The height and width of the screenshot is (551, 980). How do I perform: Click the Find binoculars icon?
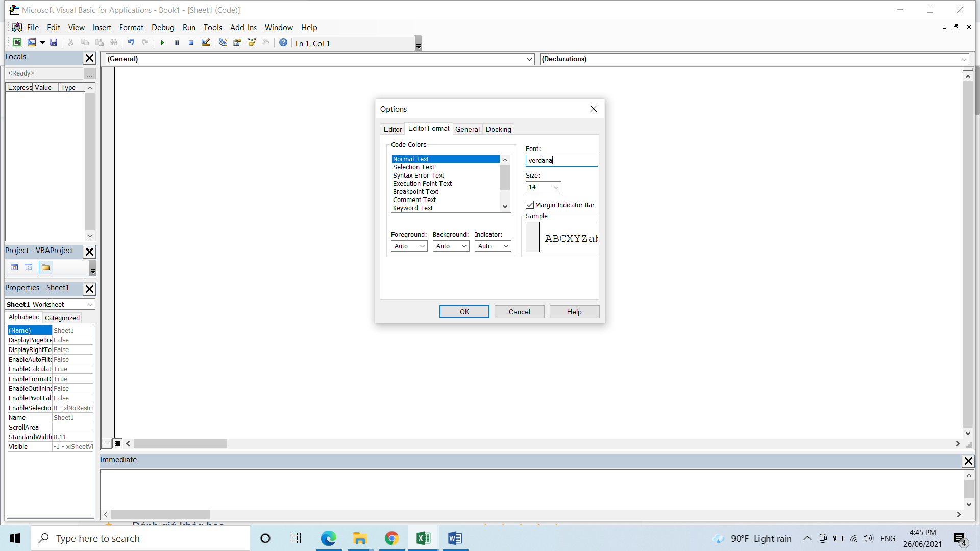pyautogui.click(x=114, y=43)
